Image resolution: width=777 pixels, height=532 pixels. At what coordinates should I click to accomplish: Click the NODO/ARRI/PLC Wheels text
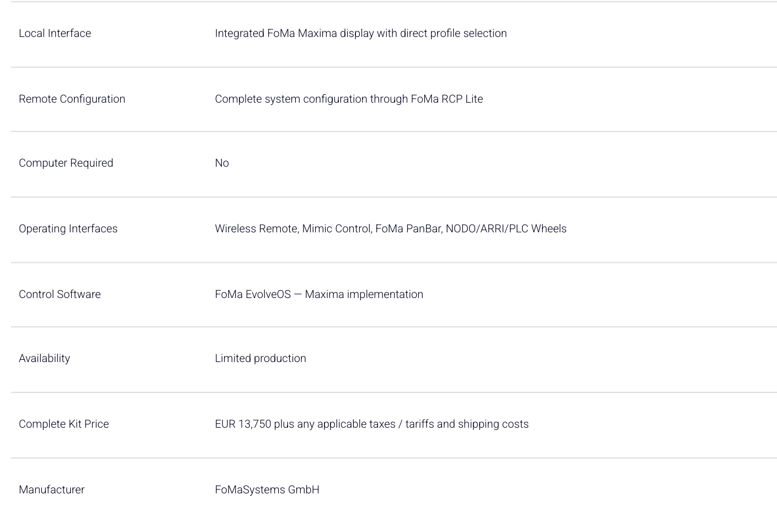pyautogui.click(x=506, y=228)
